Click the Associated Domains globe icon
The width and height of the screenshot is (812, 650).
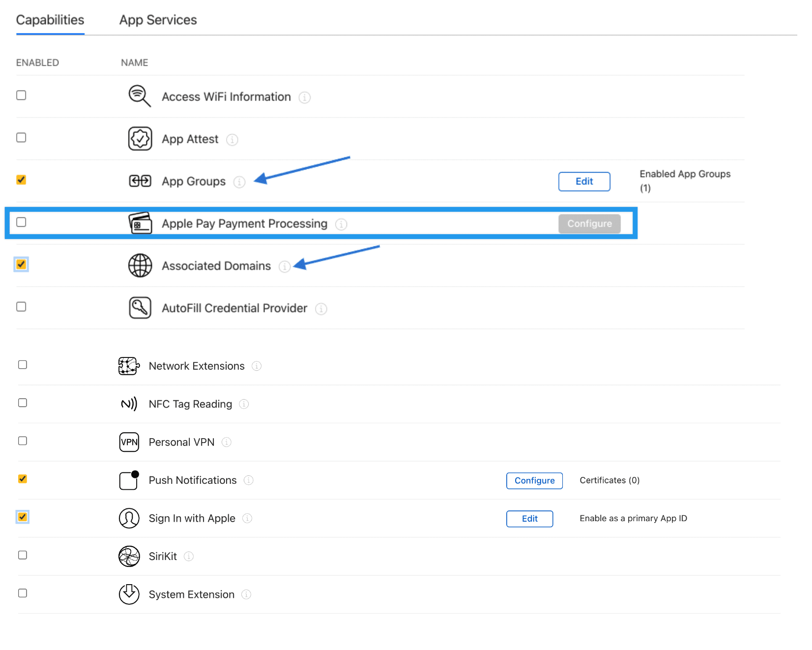click(140, 266)
